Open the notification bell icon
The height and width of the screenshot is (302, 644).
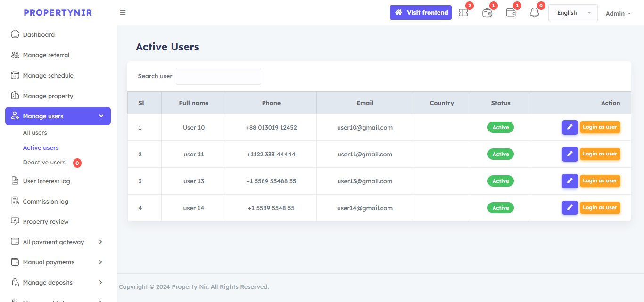[x=534, y=13]
